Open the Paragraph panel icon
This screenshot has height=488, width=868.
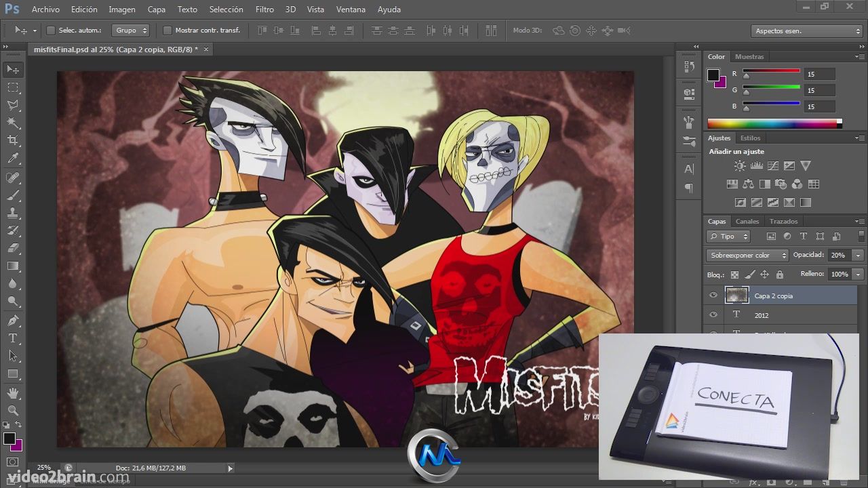click(689, 188)
